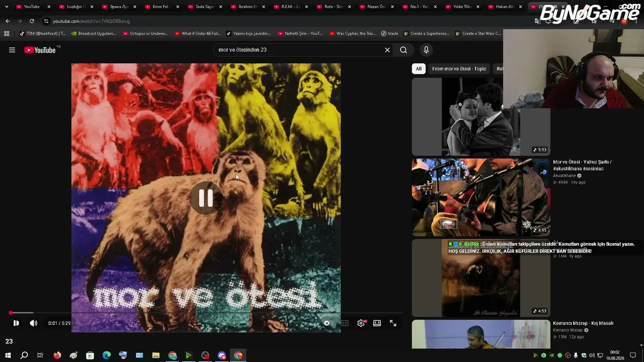Close the İbrahim Er tab
The width and height of the screenshot is (644, 362).
[x=263, y=7]
